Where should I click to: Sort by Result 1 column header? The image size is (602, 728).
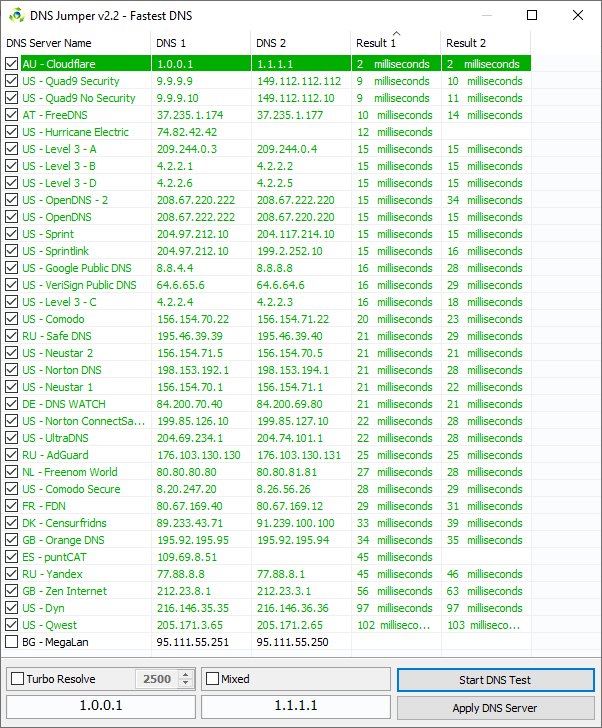(x=396, y=43)
